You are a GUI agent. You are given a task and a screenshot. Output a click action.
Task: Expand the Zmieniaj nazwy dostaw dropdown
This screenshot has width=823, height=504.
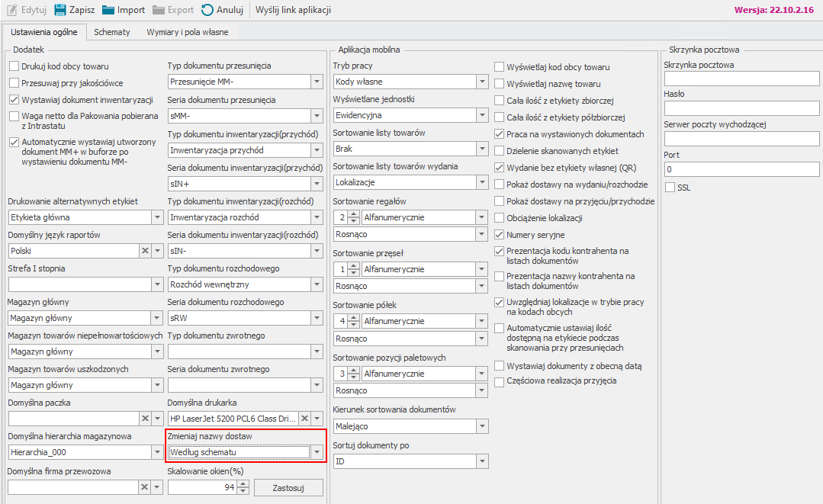(x=317, y=452)
